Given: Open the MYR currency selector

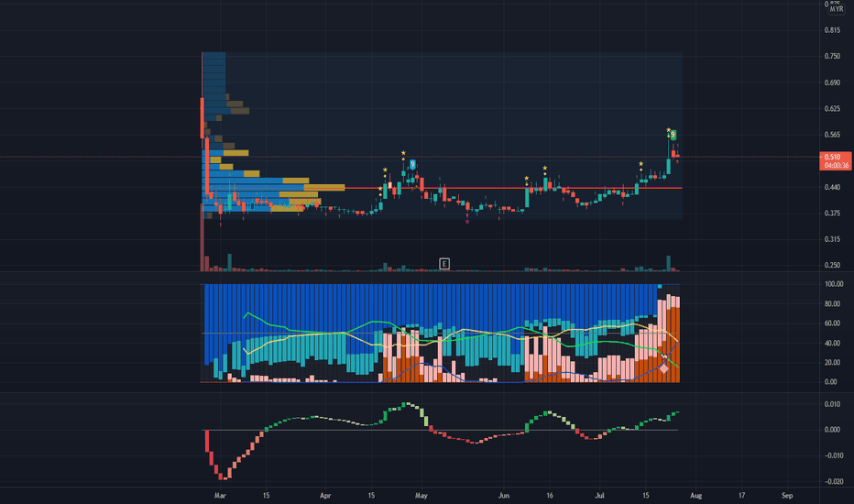Looking at the screenshot, I should click(x=837, y=9).
